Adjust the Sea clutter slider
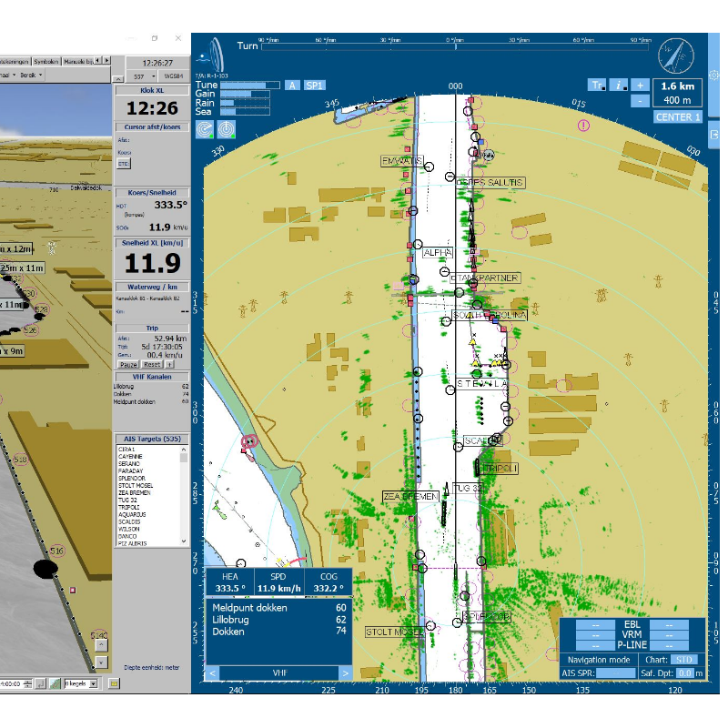This screenshot has width=728, height=728. (245, 112)
